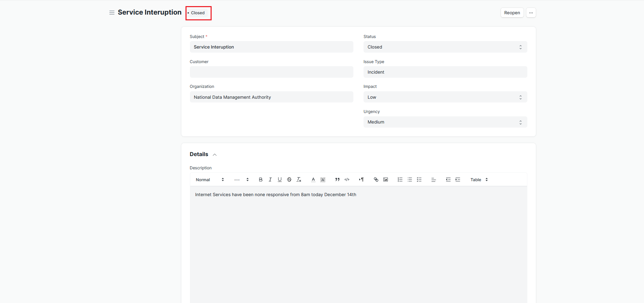Insert a code block in description
The image size is (644, 303).
347,179
